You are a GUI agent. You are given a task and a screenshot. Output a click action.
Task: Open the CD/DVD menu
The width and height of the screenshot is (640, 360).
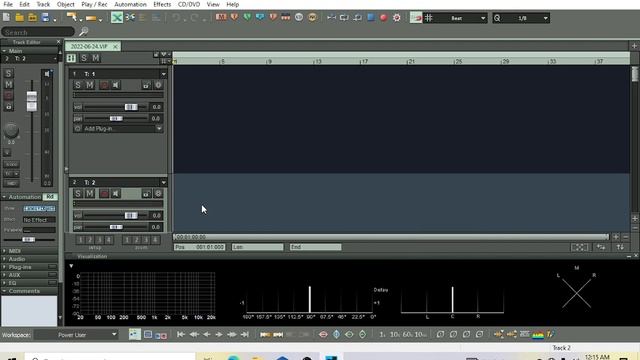click(189, 4)
